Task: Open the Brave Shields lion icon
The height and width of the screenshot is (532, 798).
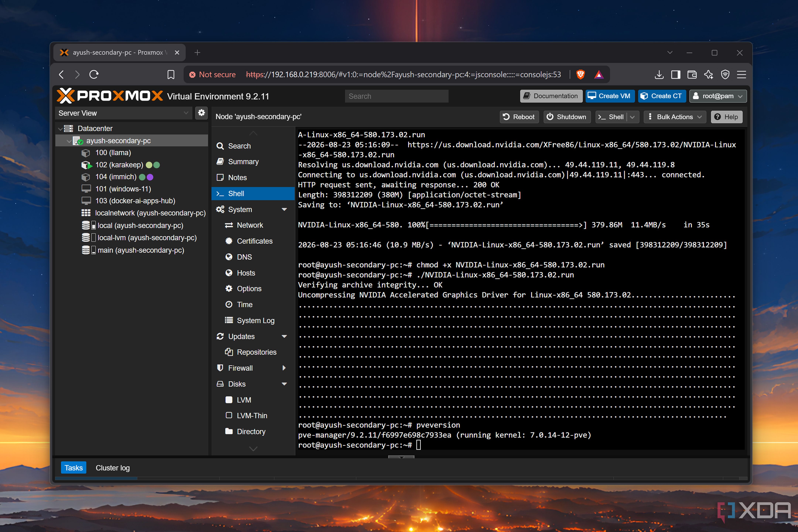Action: coord(581,74)
